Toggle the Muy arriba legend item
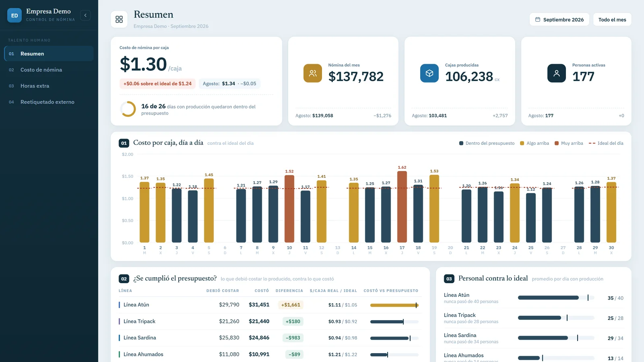The height and width of the screenshot is (362, 644). click(x=569, y=143)
